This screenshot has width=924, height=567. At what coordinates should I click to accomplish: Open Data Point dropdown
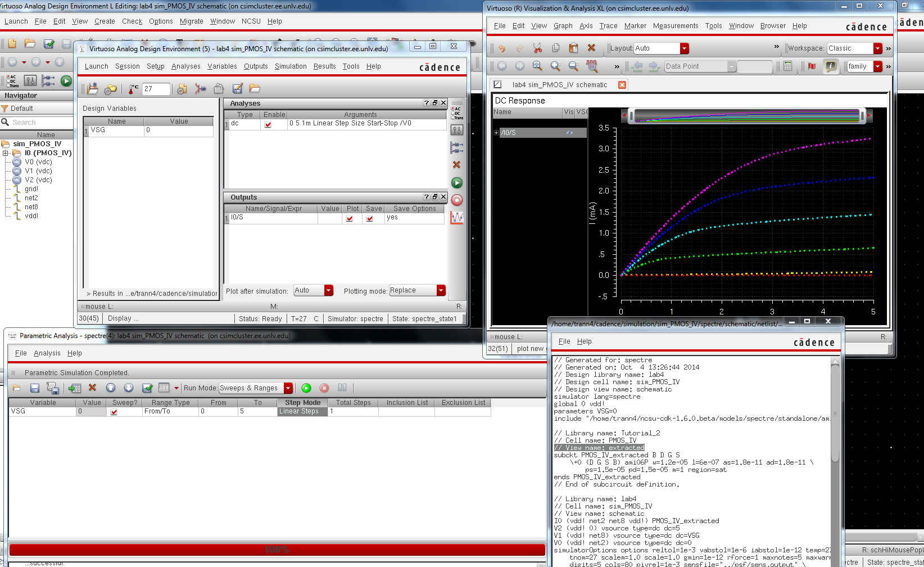click(700, 66)
